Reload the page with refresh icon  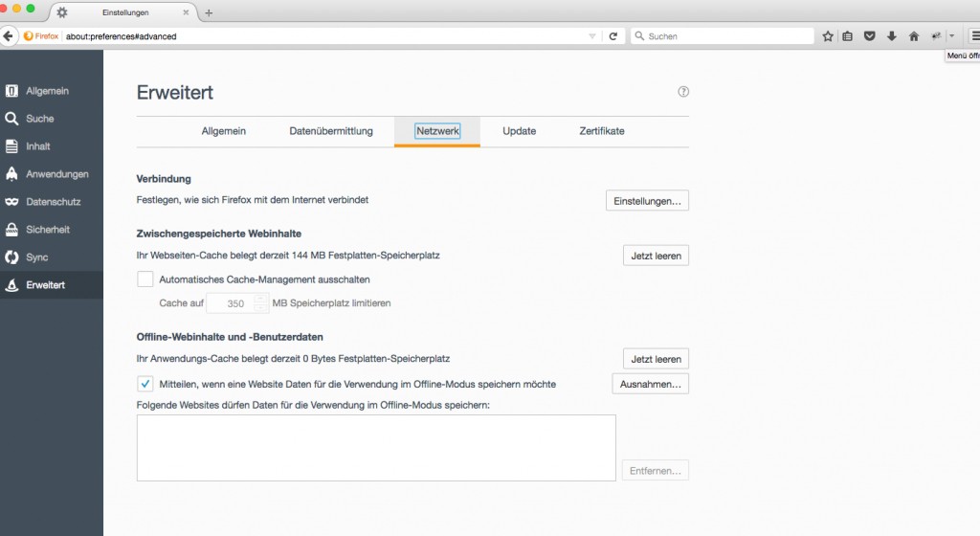[x=612, y=36]
